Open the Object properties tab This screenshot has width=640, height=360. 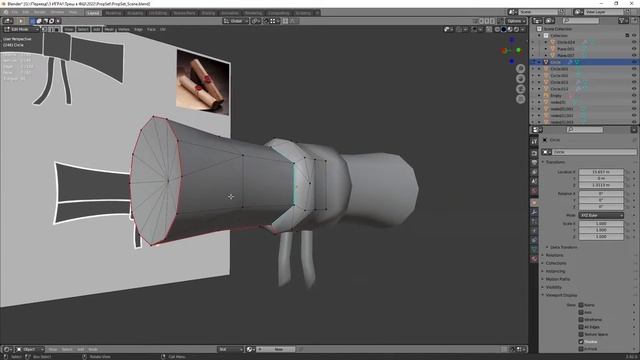coord(534,202)
